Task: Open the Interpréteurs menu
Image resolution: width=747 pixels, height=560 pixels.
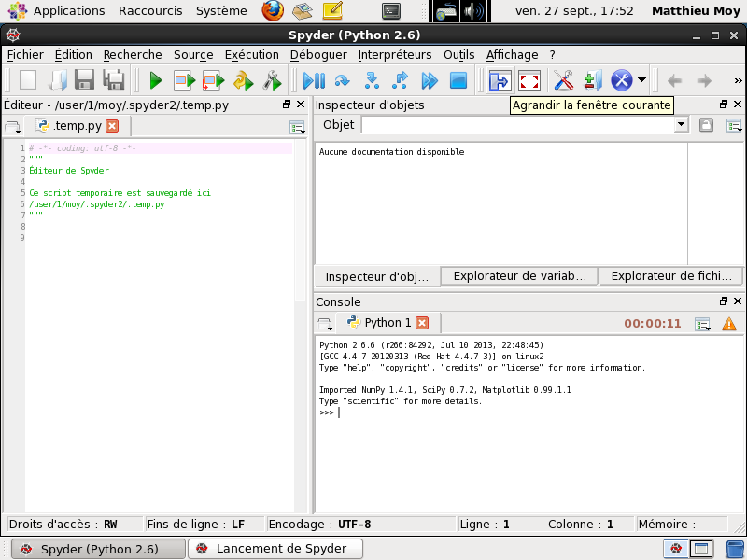Action: point(395,55)
